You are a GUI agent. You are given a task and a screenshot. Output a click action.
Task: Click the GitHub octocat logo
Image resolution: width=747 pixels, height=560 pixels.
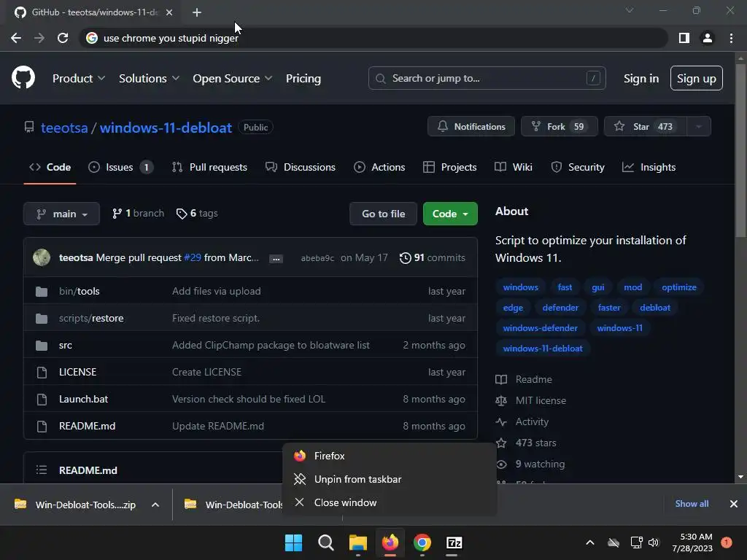23,78
